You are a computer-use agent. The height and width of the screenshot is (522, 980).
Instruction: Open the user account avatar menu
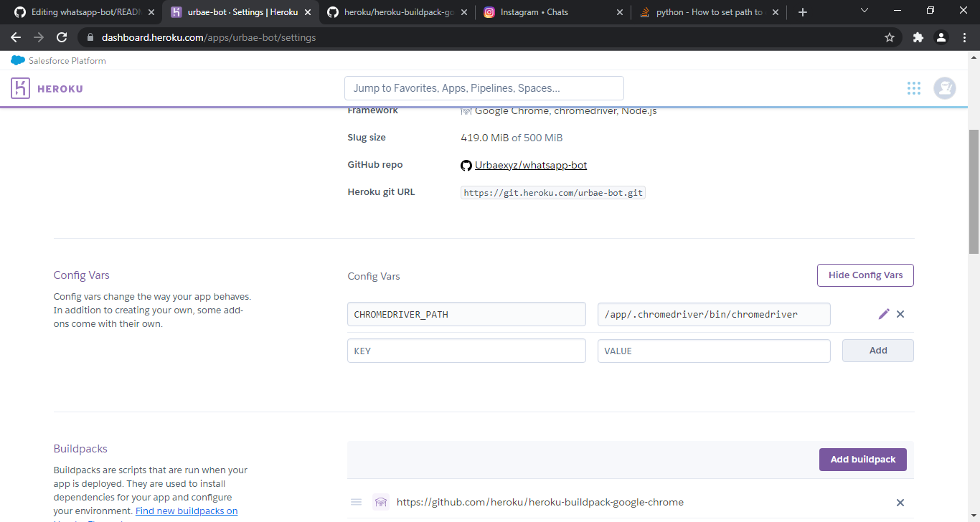[x=944, y=88]
